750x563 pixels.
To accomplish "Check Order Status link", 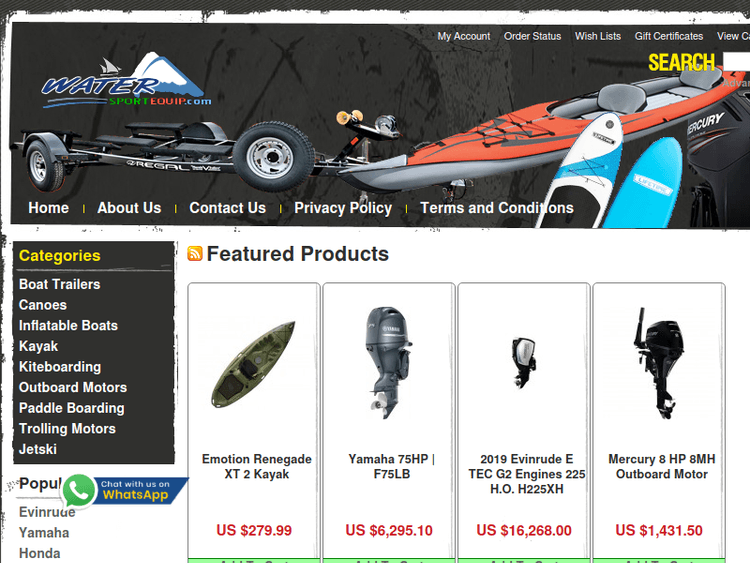I will coord(532,36).
